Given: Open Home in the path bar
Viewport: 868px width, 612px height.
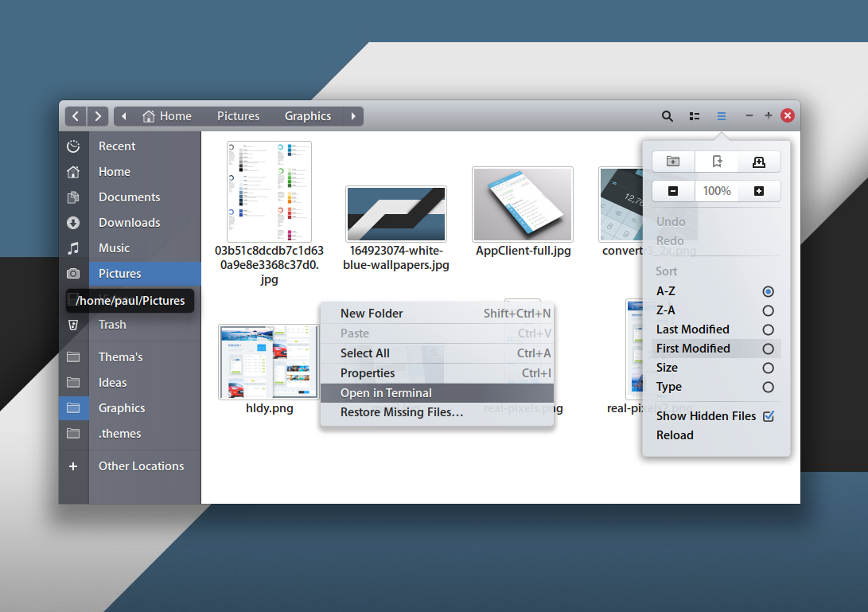Looking at the screenshot, I should click(x=166, y=116).
